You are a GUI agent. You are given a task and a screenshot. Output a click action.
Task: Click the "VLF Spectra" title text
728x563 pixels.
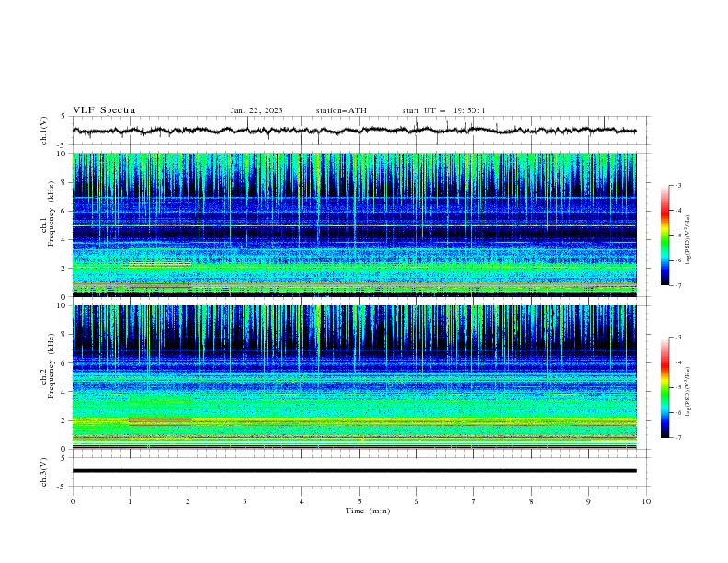[104, 110]
